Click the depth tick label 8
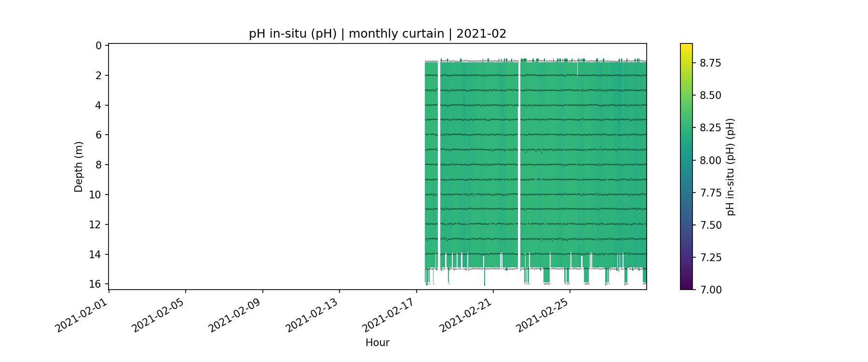The height and width of the screenshot is (362, 868). coord(98,165)
